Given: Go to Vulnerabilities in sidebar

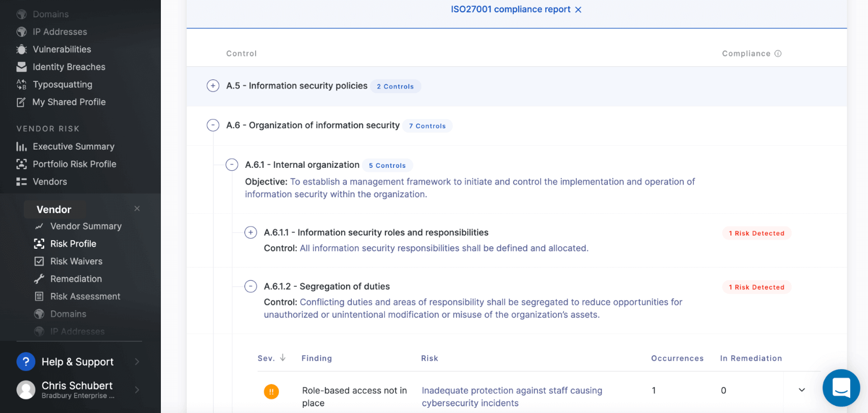Looking at the screenshot, I should click(62, 49).
